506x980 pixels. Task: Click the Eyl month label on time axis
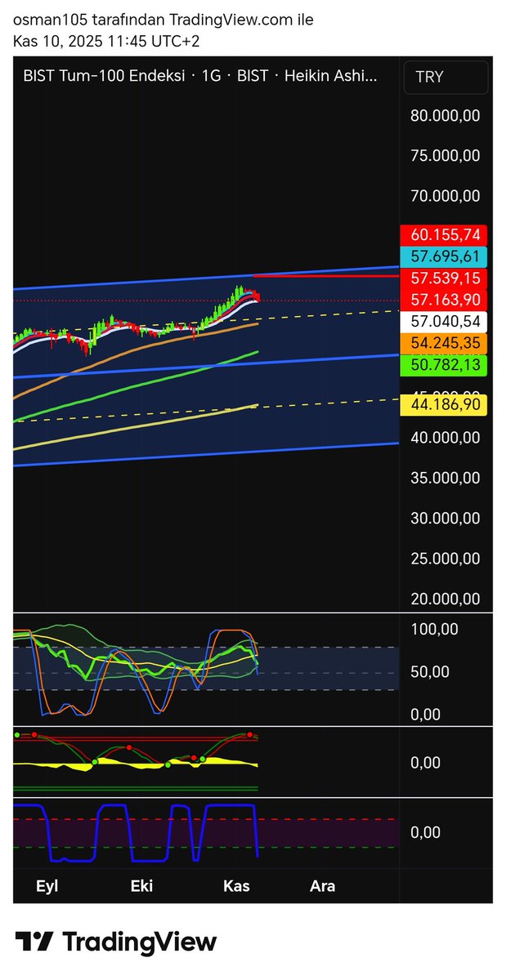(47, 886)
